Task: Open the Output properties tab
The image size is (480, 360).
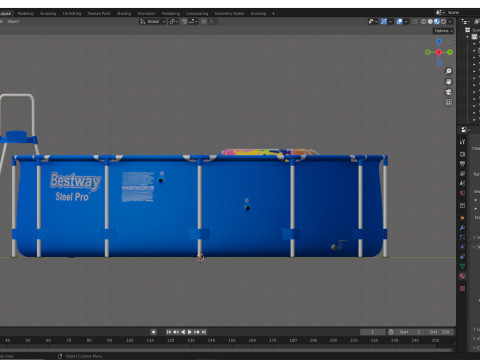Action: (462, 164)
